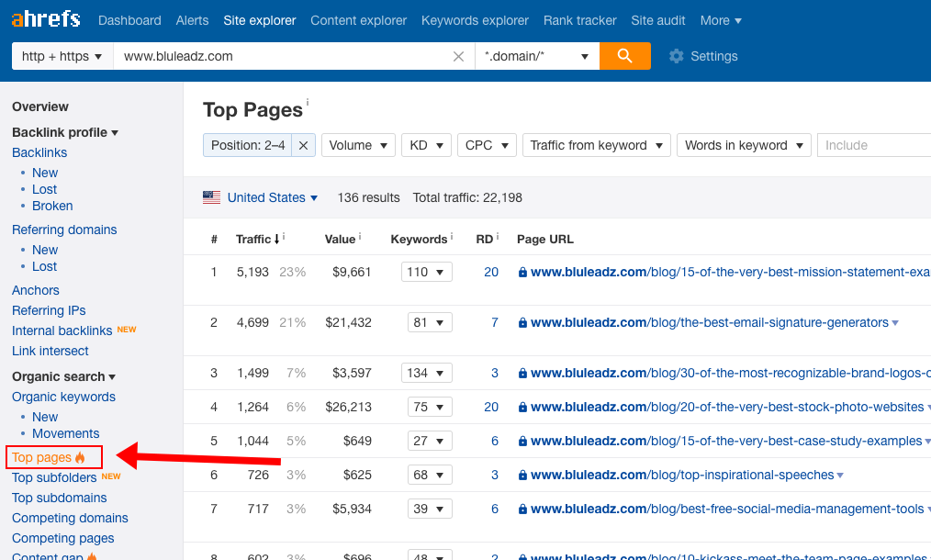This screenshot has width=931, height=560.
Task: Open Content explorer in top navigation
Action: click(359, 20)
